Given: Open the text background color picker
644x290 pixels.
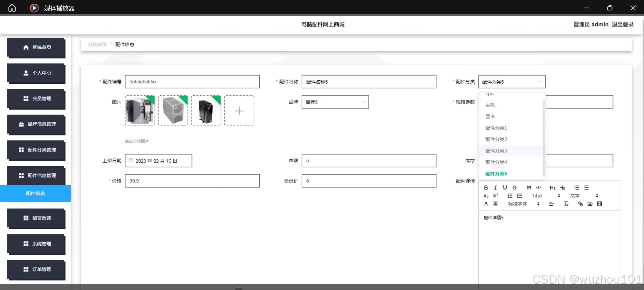Looking at the screenshot, I should pos(495,204).
